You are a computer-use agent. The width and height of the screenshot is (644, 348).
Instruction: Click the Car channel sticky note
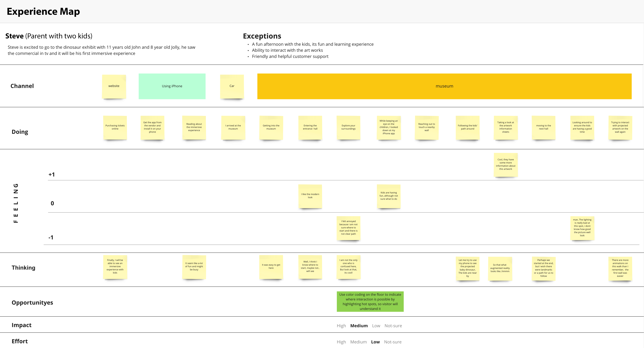click(x=232, y=86)
